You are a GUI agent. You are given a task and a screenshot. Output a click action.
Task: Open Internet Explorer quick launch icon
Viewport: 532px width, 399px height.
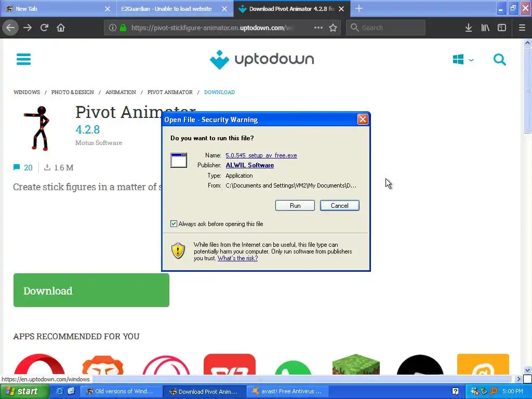pyautogui.click(x=59, y=391)
